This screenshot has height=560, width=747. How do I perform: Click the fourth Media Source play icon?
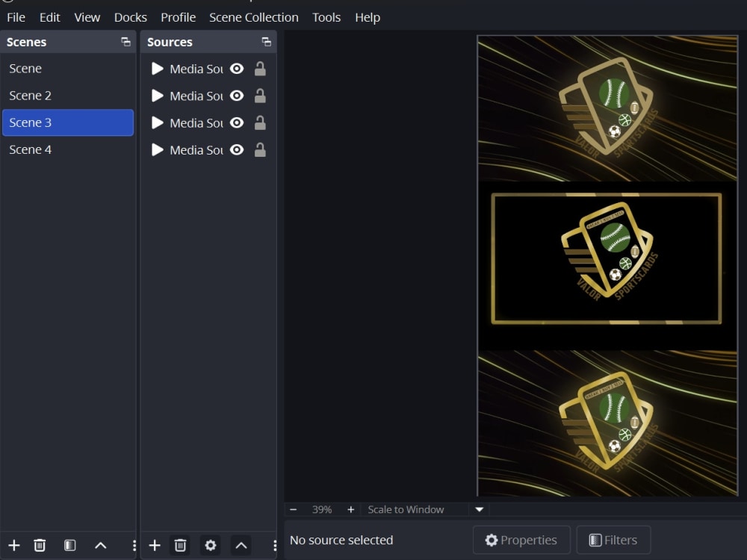click(157, 150)
